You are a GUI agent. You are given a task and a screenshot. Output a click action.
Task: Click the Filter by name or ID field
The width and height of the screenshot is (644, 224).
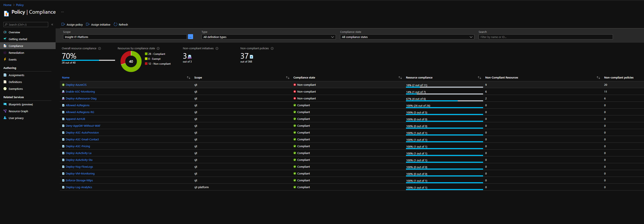(x=546, y=37)
